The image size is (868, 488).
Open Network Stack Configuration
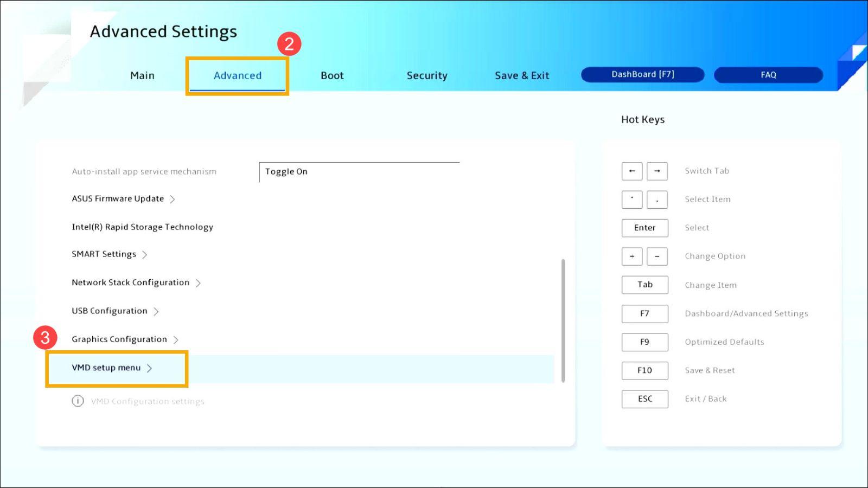point(130,282)
